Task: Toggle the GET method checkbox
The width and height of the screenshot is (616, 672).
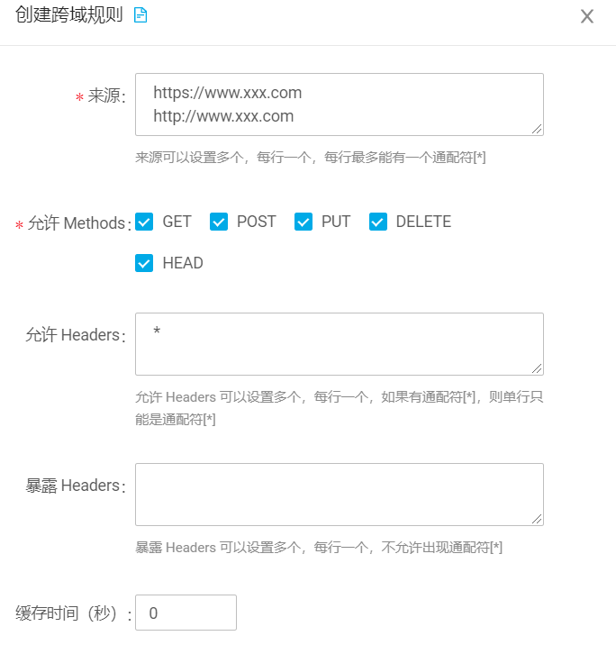Action: point(144,222)
